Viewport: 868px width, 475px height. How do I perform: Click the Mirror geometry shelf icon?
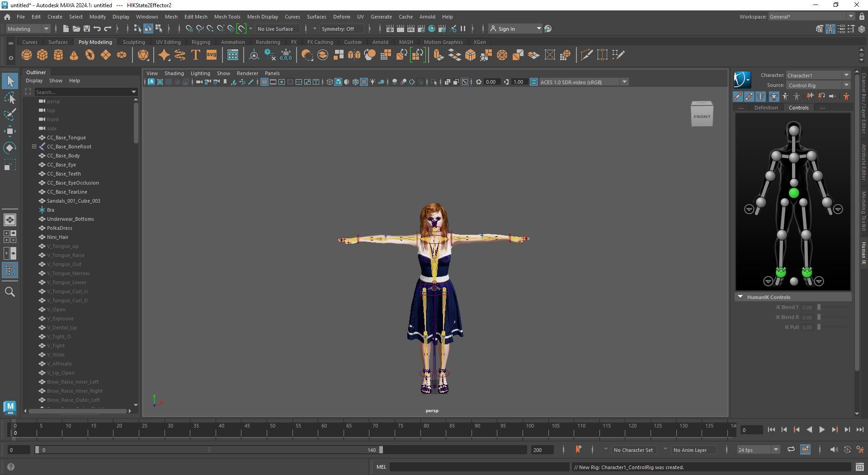pos(354,55)
